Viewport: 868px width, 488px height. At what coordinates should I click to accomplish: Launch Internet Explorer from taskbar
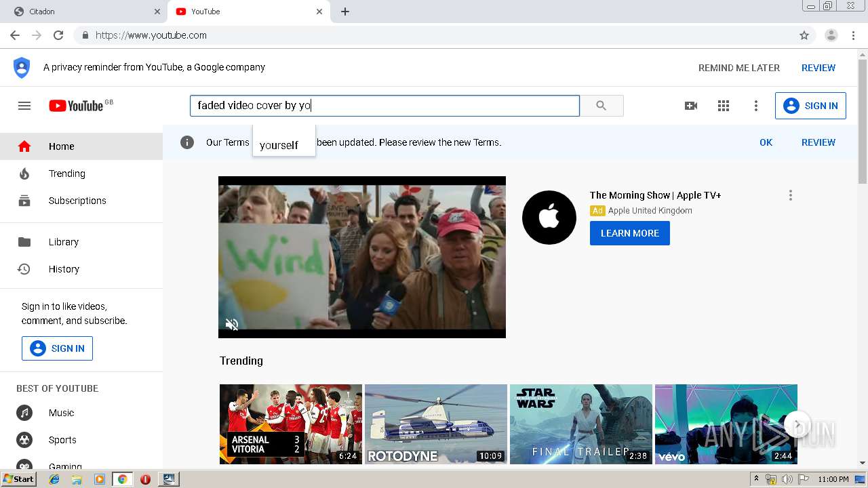point(54,479)
